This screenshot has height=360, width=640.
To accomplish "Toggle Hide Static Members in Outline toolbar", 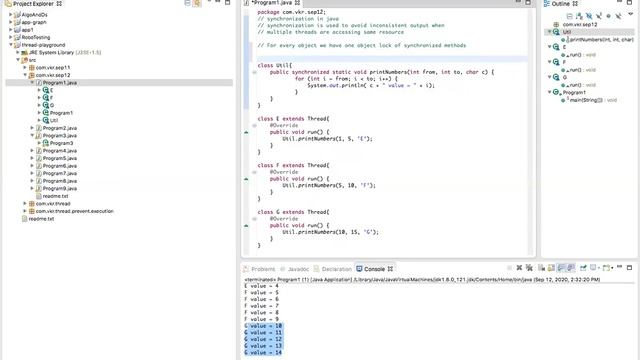I will coord(599,16).
